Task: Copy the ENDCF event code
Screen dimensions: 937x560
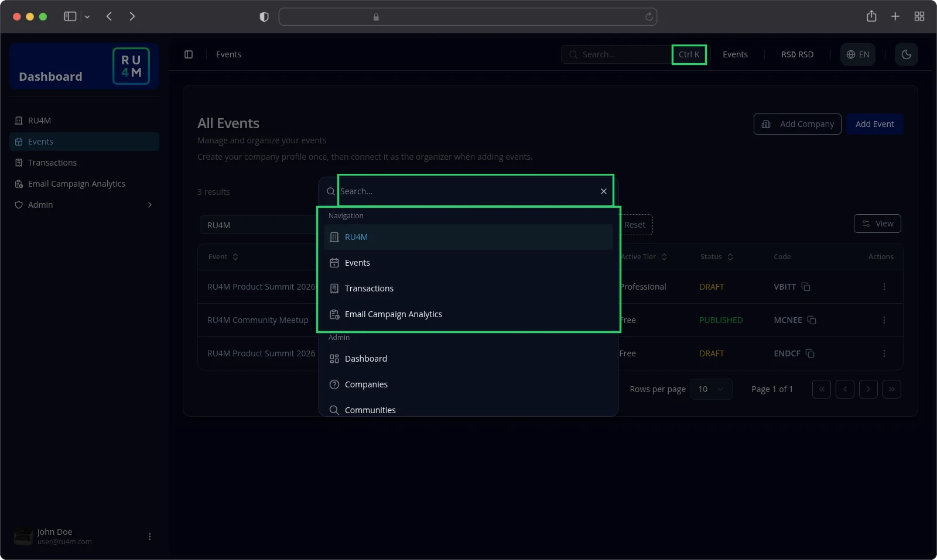Action: pos(810,353)
